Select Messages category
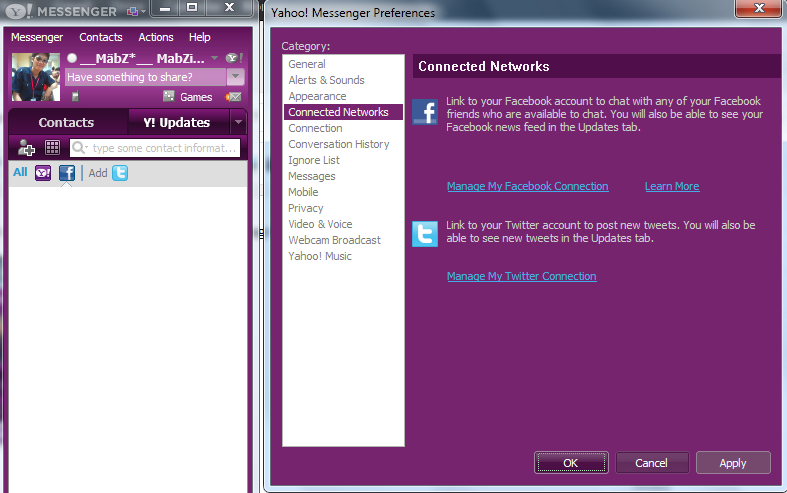The height and width of the screenshot is (493, 787). [x=343, y=177]
